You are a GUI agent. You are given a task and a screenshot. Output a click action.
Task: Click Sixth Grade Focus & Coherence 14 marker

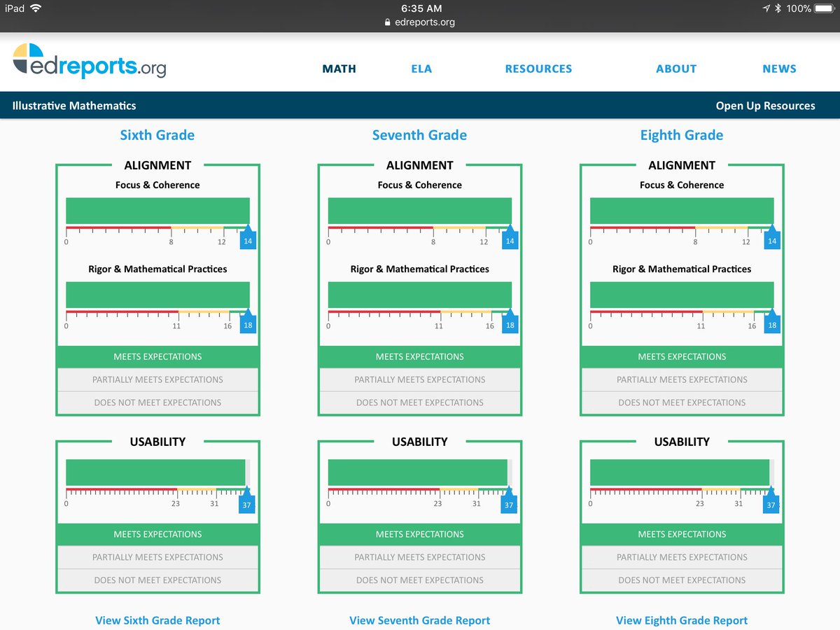coord(248,238)
